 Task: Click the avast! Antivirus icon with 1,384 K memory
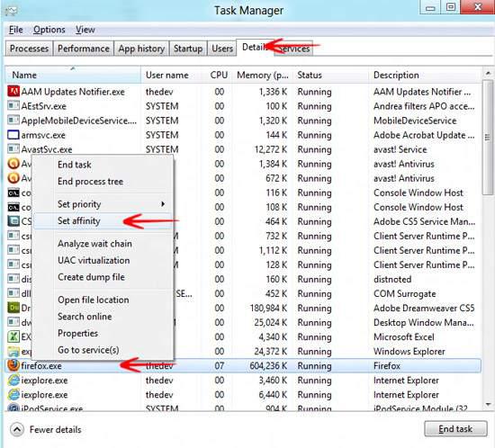(13, 164)
